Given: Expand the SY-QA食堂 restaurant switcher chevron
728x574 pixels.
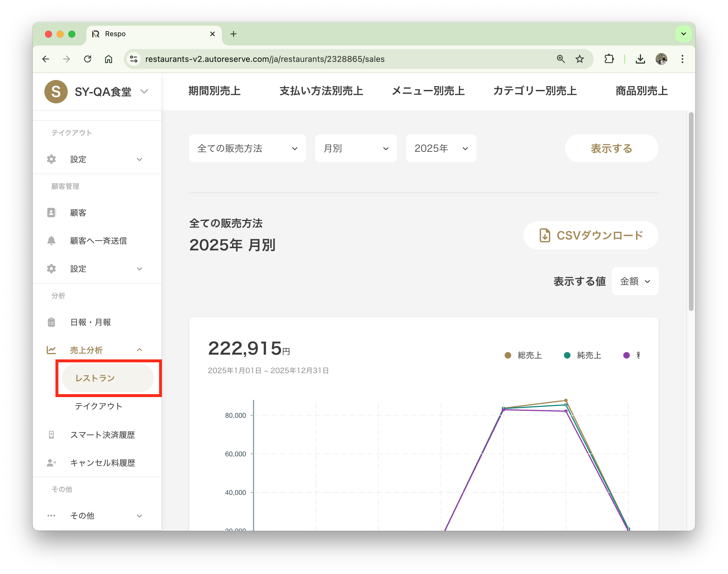Looking at the screenshot, I should (x=144, y=91).
